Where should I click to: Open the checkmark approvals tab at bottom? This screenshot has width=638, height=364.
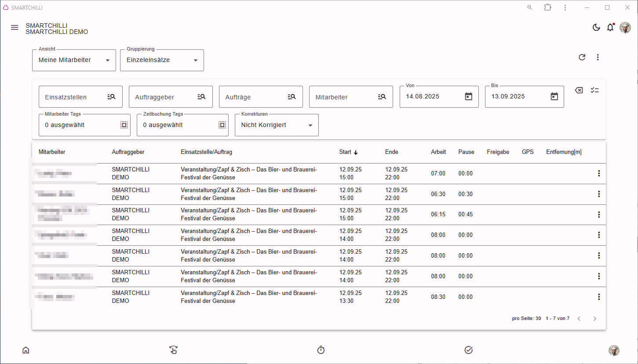pyautogui.click(x=468, y=350)
